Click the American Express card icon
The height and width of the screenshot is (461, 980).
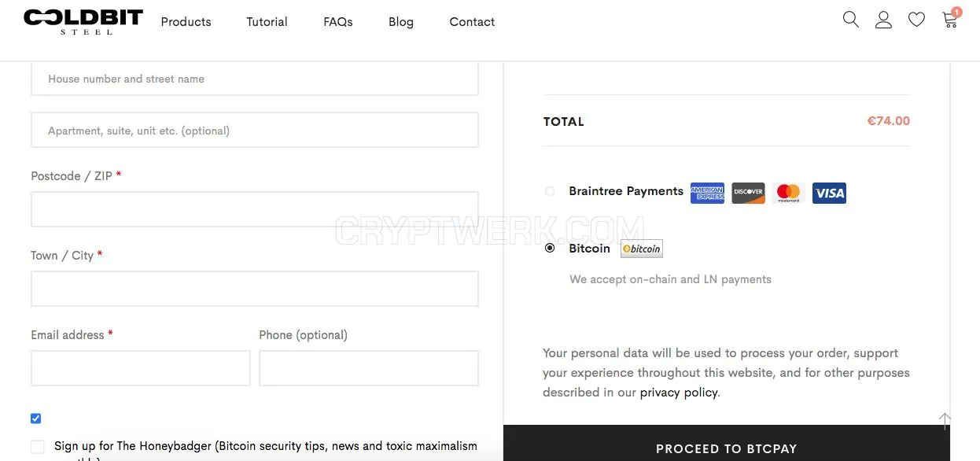pyautogui.click(x=707, y=193)
